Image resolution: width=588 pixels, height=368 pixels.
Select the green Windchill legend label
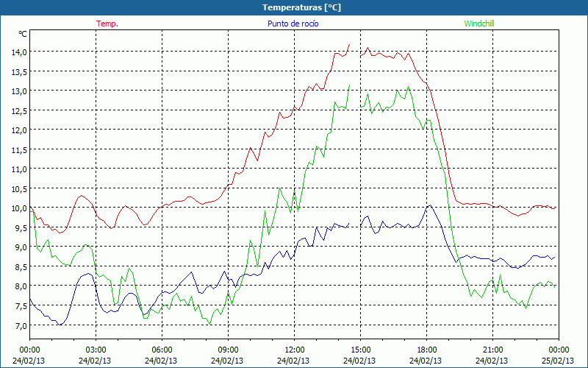tap(479, 24)
